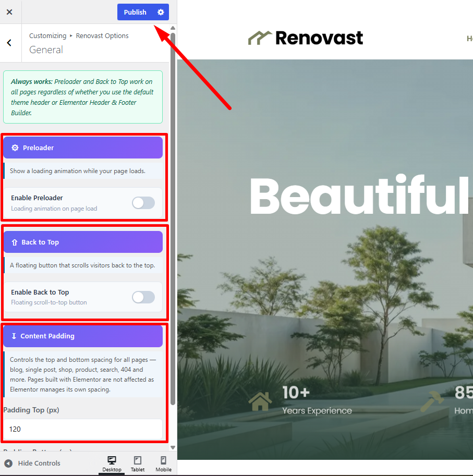Click the Publish button
Image resolution: width=473 pixels, height=476 pixels.
pos(135,12)
